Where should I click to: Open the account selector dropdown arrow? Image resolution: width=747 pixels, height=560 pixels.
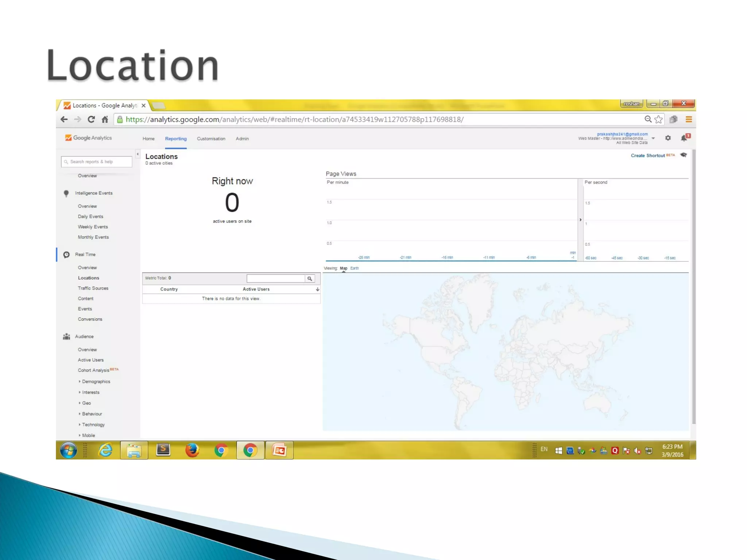(653, 138)
